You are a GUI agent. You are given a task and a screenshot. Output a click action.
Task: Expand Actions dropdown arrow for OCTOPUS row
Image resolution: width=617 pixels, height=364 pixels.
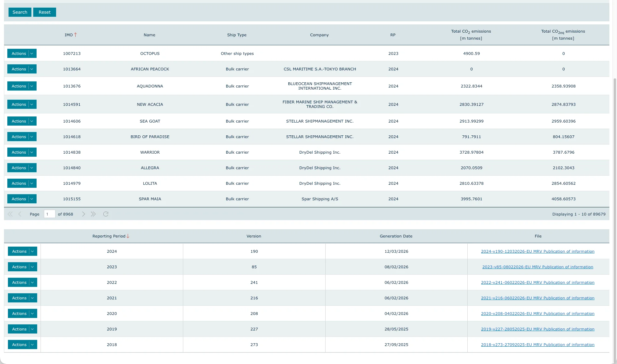32,53
